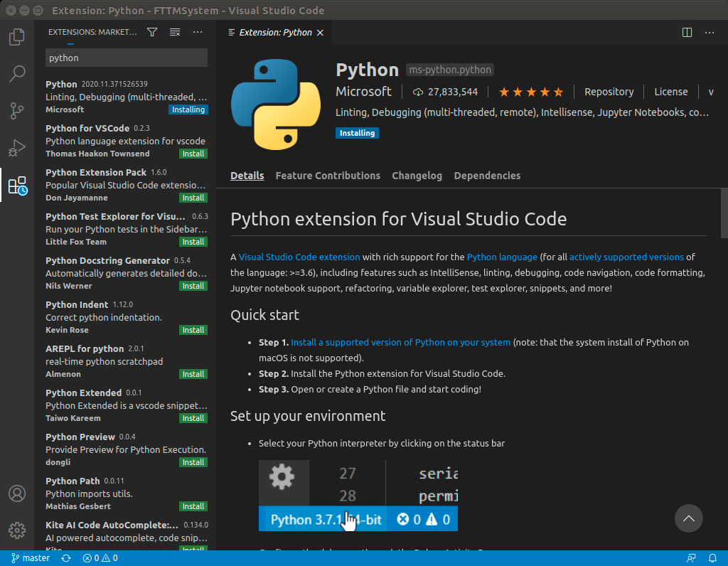Switch to the Dependencies tab

[x=487, y=176]
